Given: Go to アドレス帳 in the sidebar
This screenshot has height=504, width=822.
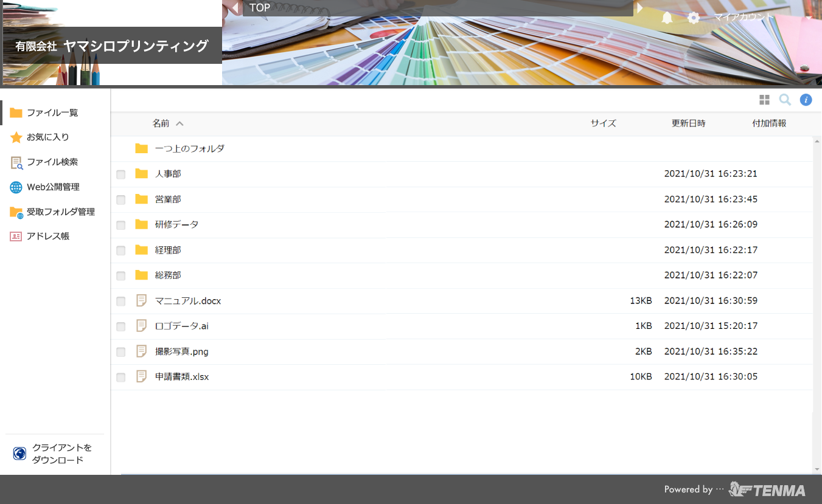Looking at the screenshot, I should pyautogui.click(x=47, y=236).
